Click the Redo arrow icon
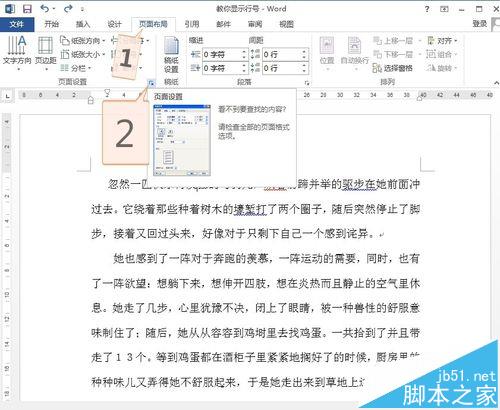This screenshot has height=410, width=500. pyautogui.click(x=68, y=8)
